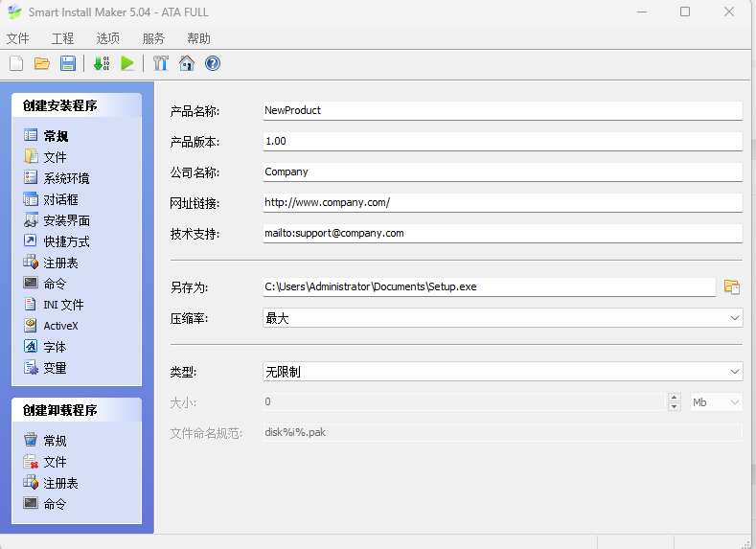The height and width of the screenshot is (549, 756).
Task: Select 快捷方式 in the sidebar
Action: (x=66, y=241)
